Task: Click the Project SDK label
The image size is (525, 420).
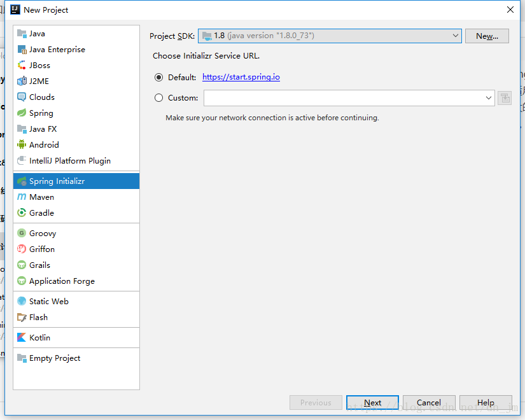Action: coord(172,36)
